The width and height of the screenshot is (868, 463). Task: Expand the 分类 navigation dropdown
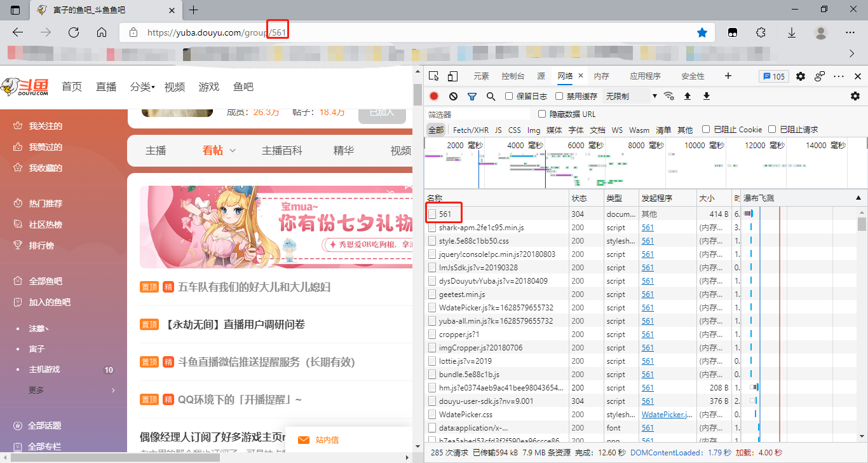pyautogui.click(x=142, y=87)
